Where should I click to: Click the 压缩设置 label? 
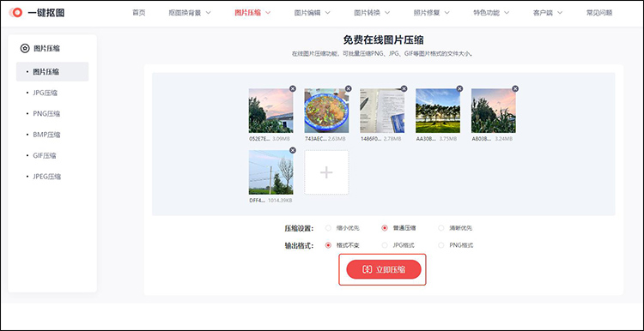pos(299,228)
